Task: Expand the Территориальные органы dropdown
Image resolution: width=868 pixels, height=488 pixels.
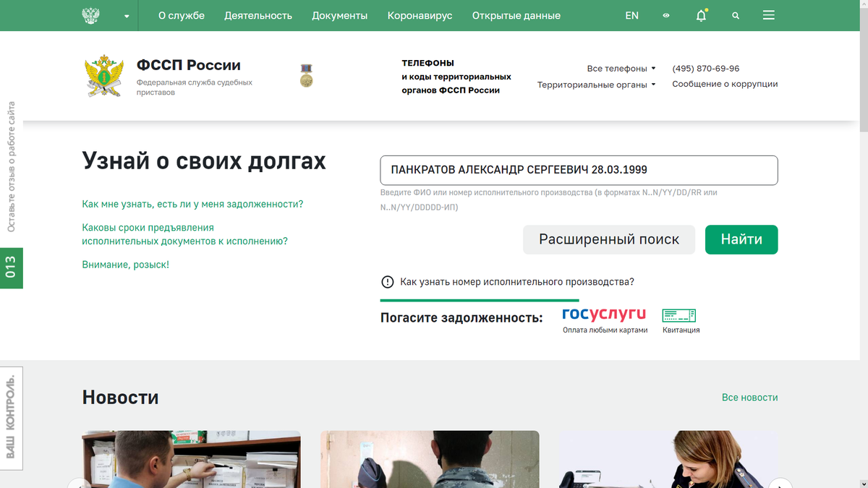Action: [x=597, y=85]
